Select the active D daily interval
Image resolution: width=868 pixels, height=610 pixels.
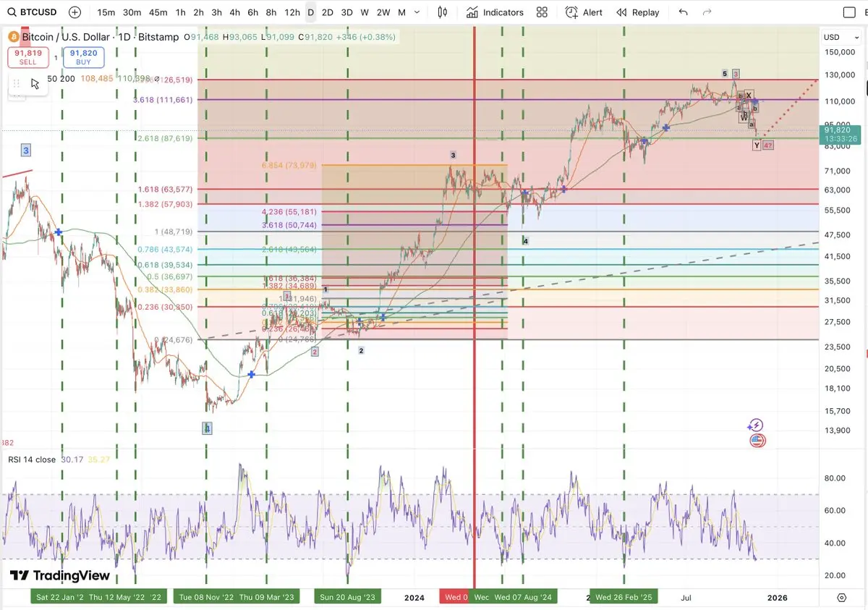pos(310,12)
